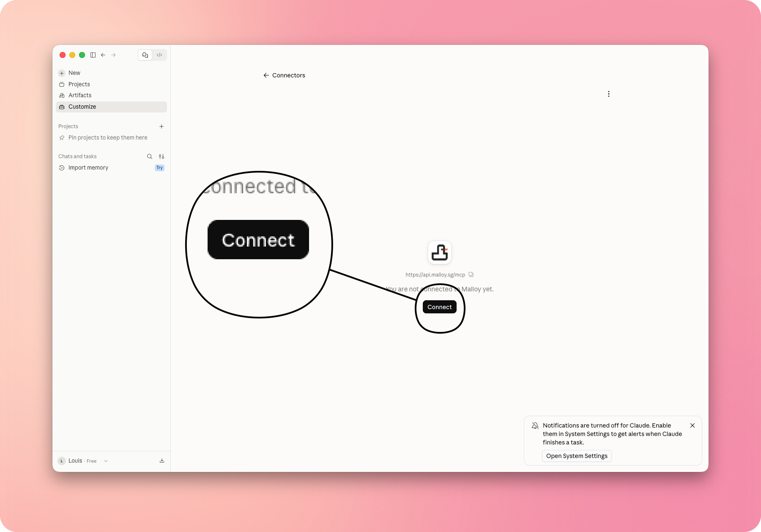The image size is (761, 532).
Task: Search chats with the magnifier icon
Action: pyautogui.click(x=150, y=156)
